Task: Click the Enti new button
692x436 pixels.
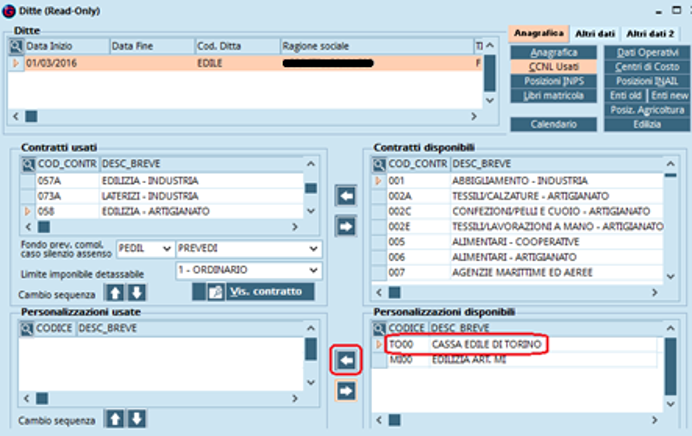Action: tap(669, 96)
